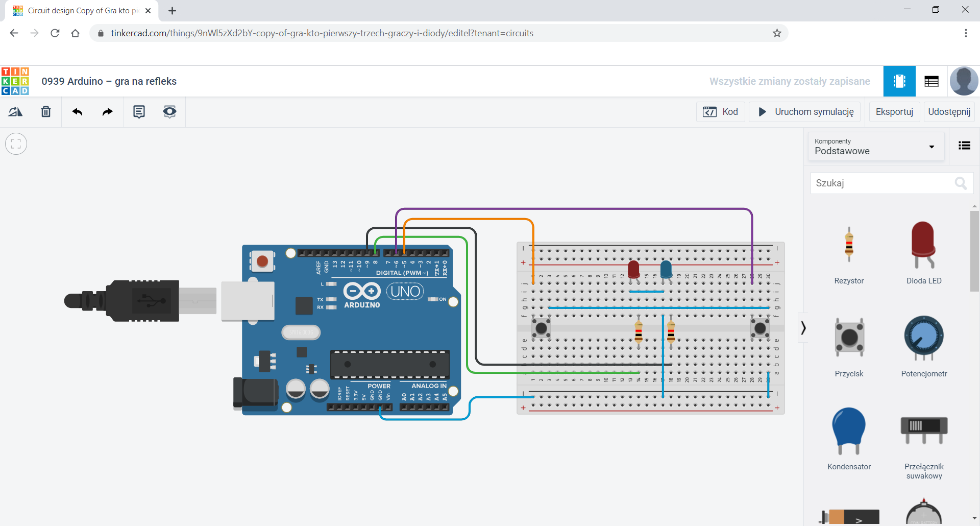
Task: Zoom to fit the circuit
Action: click(x=16, y=144)
